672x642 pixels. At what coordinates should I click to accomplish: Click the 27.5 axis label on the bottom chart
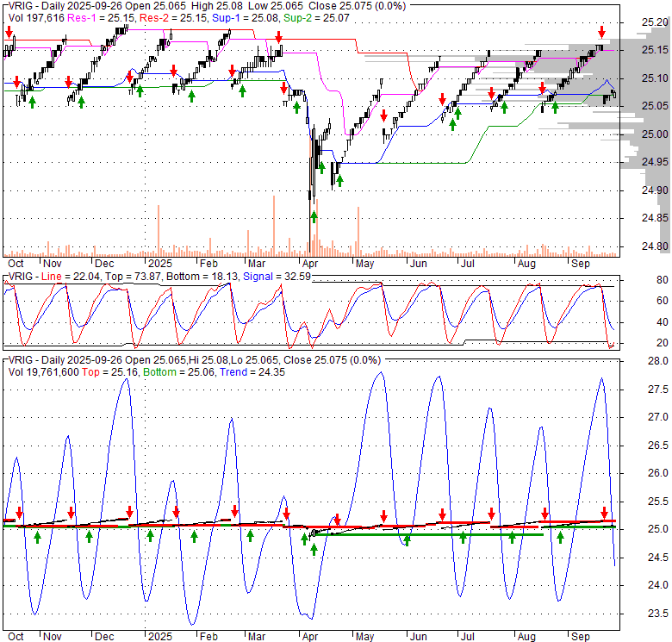point(658,390)
